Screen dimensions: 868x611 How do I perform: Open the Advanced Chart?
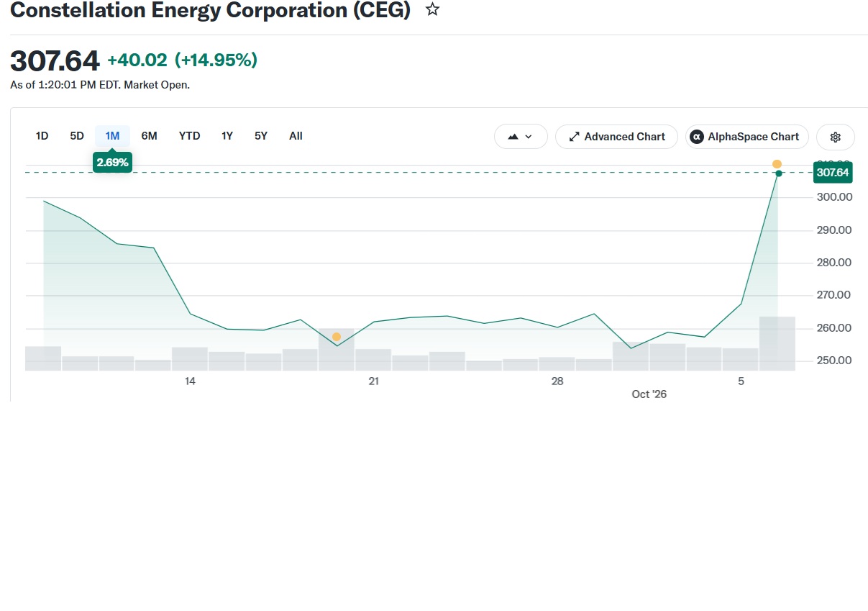(616, 137)
